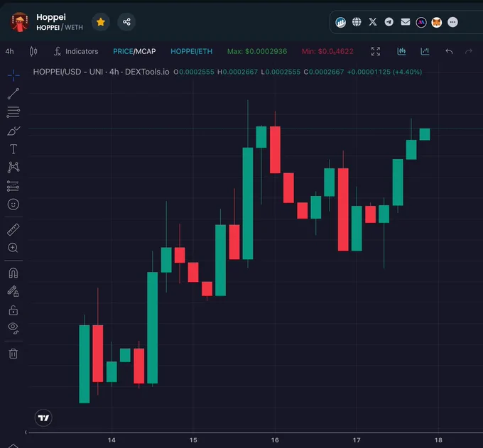Screen dimensions: 483x448
Task: Open the Hoppei token avatar
Action: click(x=19, y=22)
